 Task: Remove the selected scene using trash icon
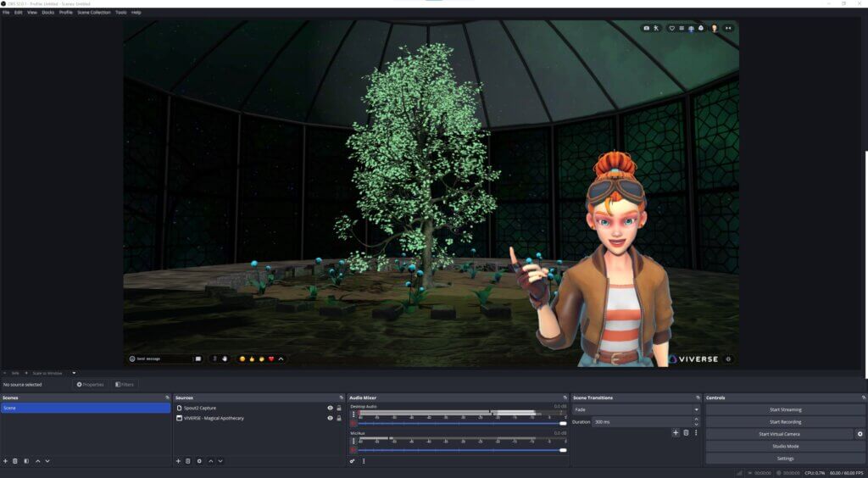tap(15, 461)
